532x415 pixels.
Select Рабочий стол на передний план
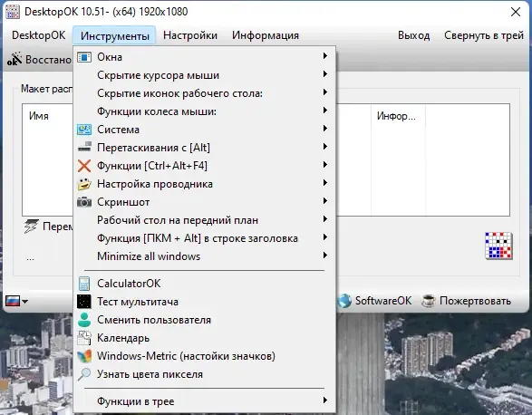tap(205, 220)
